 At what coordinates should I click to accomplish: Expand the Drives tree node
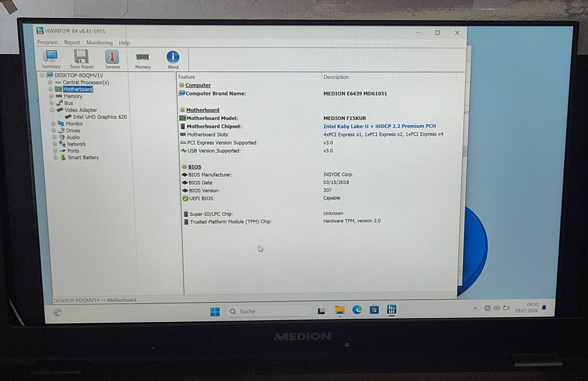click(54, 130)
